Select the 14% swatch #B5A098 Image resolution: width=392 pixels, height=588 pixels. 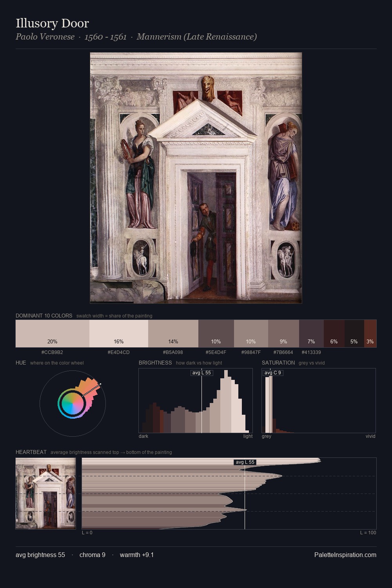[173, 334]
